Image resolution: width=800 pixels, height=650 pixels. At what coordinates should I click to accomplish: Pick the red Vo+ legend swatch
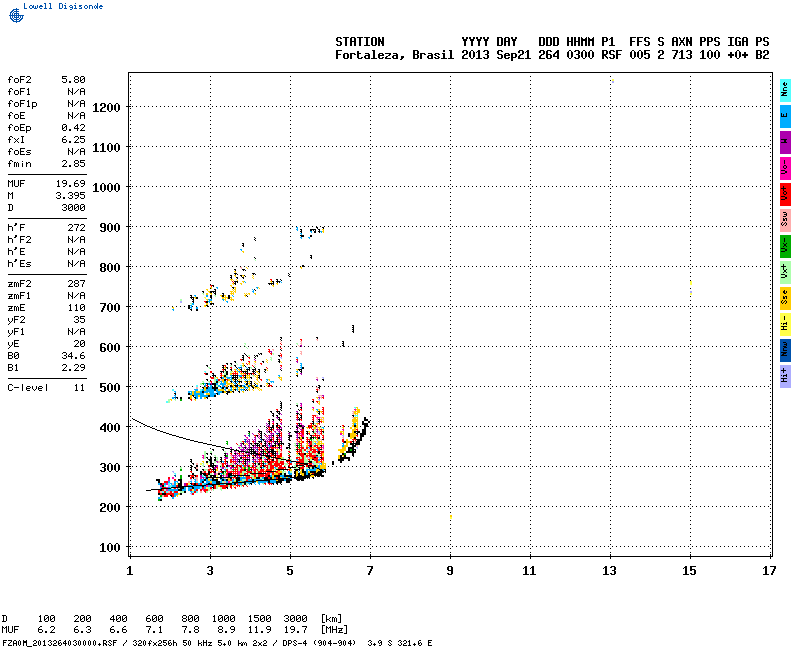785,193
